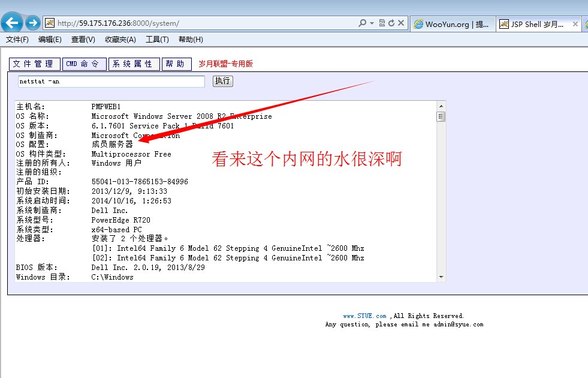Close the JSP Shell tab

tap(575, 25)
